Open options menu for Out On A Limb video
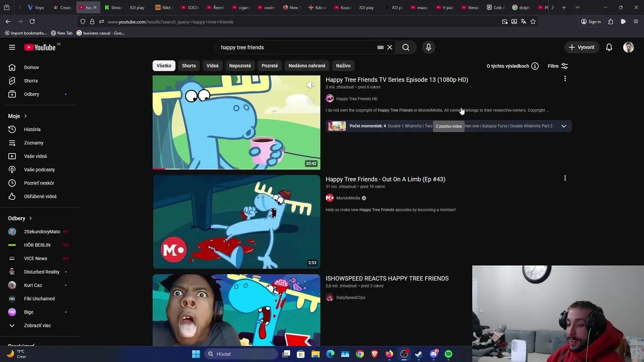This screenshot has height=362, width=644. (x=565, y=178)
